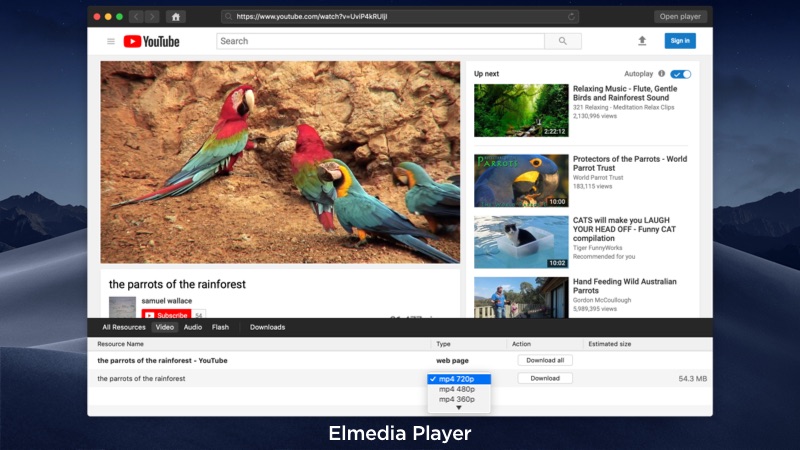This screenshot has width=800, height=450.
Task: Switch to the Audio tab
Action: coord(193,327)
